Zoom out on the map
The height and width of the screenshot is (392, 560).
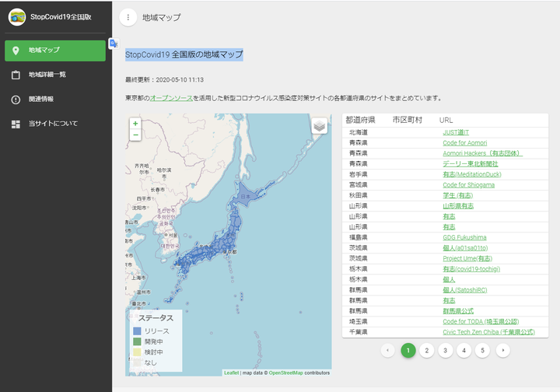click(135, 135)
